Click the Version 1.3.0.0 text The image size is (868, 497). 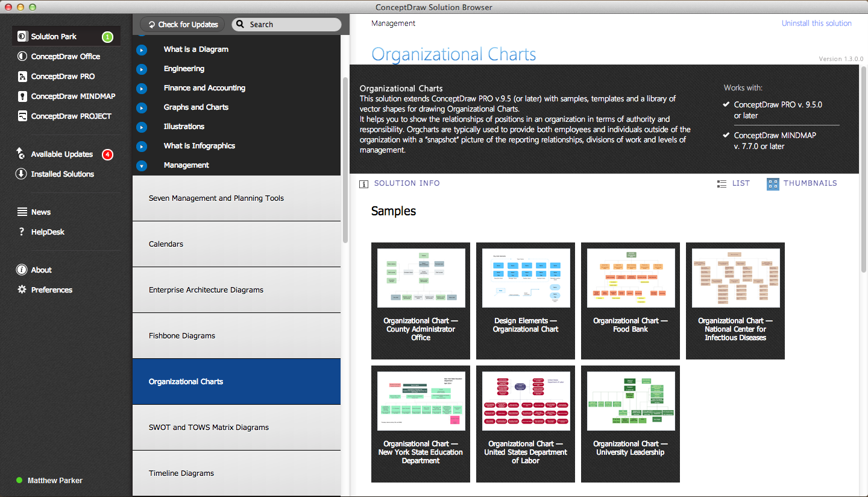click(841, 59)
